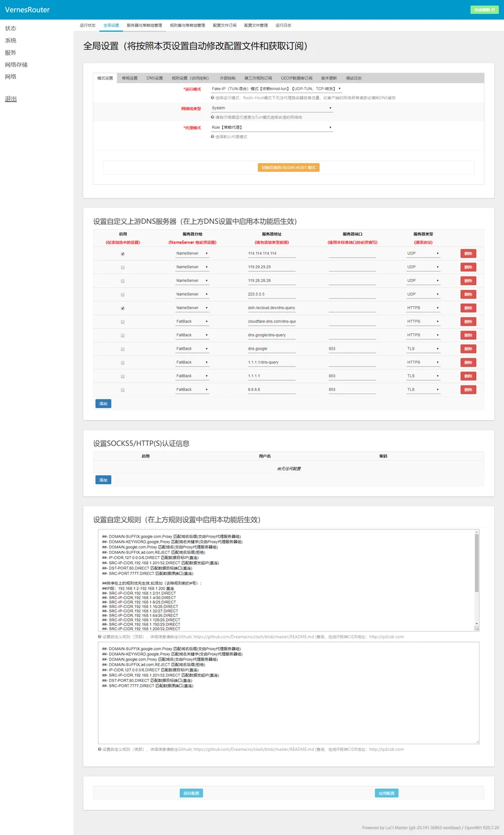Click the 退出 logout link
The height and width of the screenshot is (835, 504).
[x=10, y=99]
